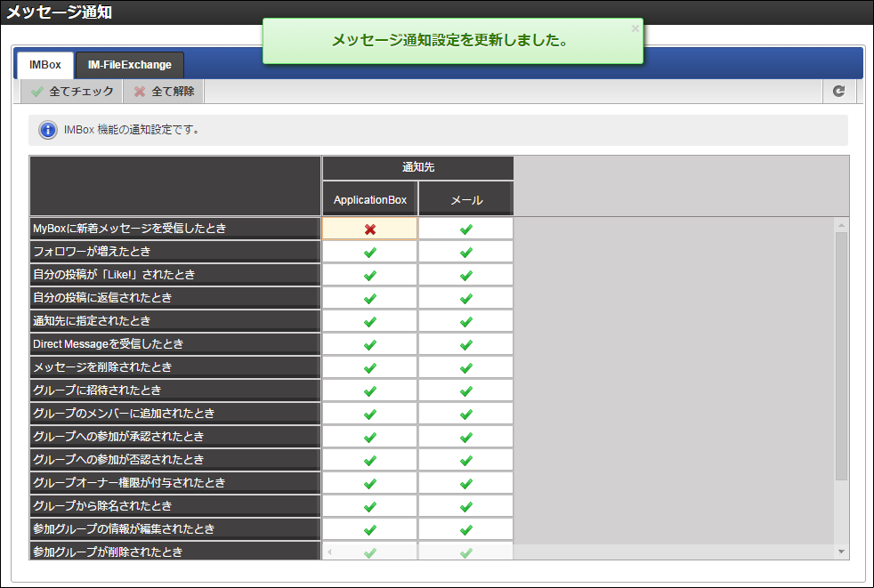Click the メール column header
This screenshot has width=874, height=588.
point(466,199)
